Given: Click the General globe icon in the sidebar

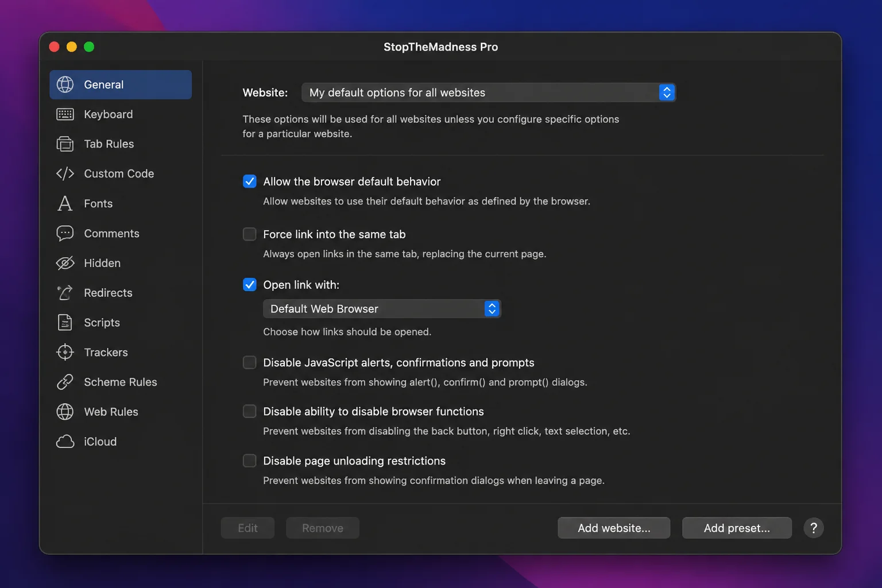Looking at the screenshot, I should coord(65,84).
